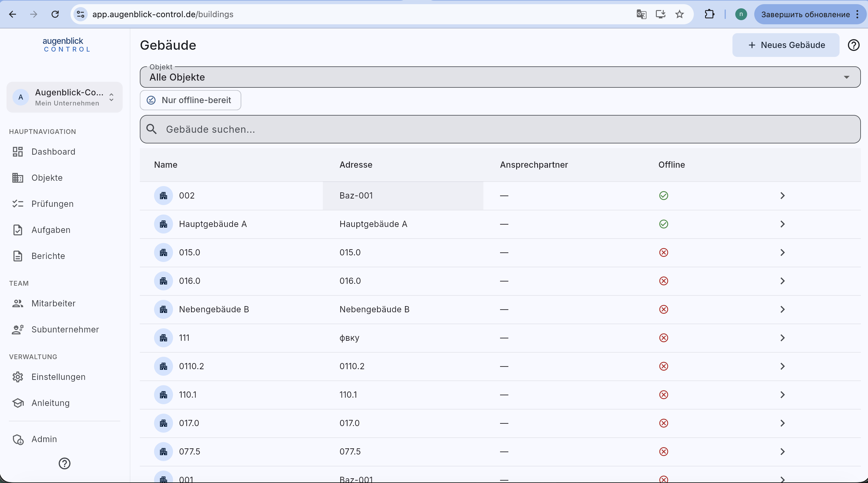Viewport: 868px width, 483px height.
Task: Open site information icon in address bar
Action: tap(81, 14)
